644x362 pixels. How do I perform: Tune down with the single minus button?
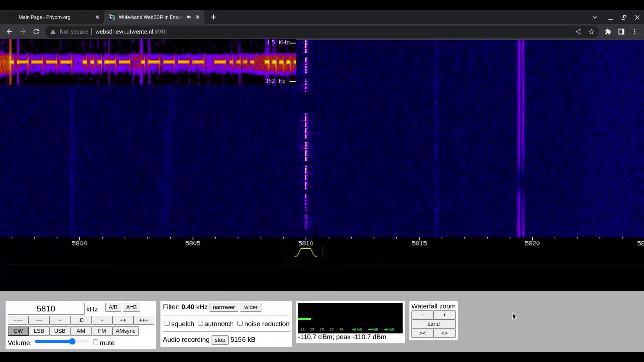coord(60,320)
